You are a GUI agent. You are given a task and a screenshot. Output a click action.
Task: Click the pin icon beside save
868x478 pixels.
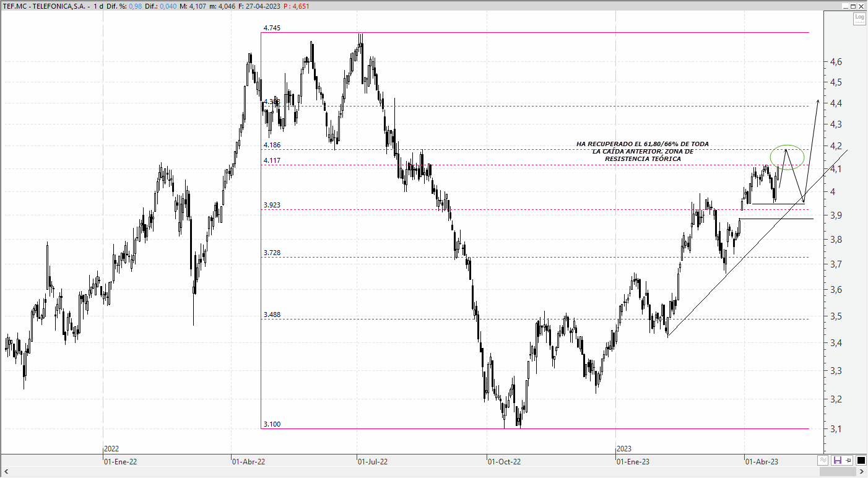[849, 460]
